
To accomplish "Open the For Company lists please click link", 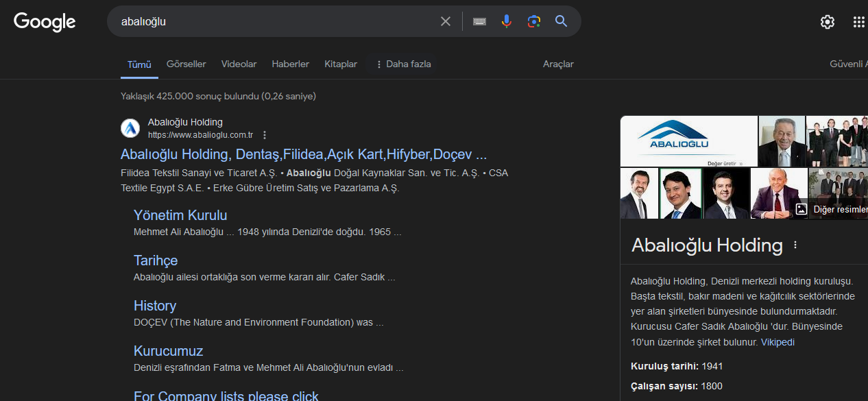I will coord(226,396).
